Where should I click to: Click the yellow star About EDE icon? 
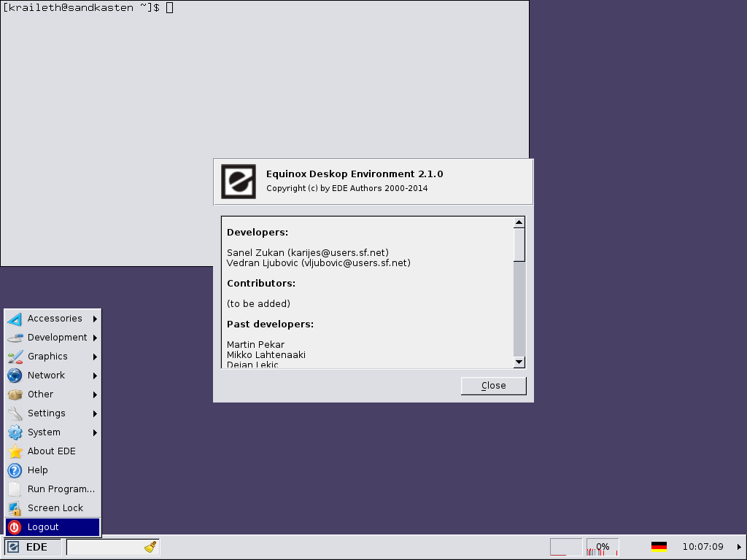pyautogui.click(x=15, y=451)
